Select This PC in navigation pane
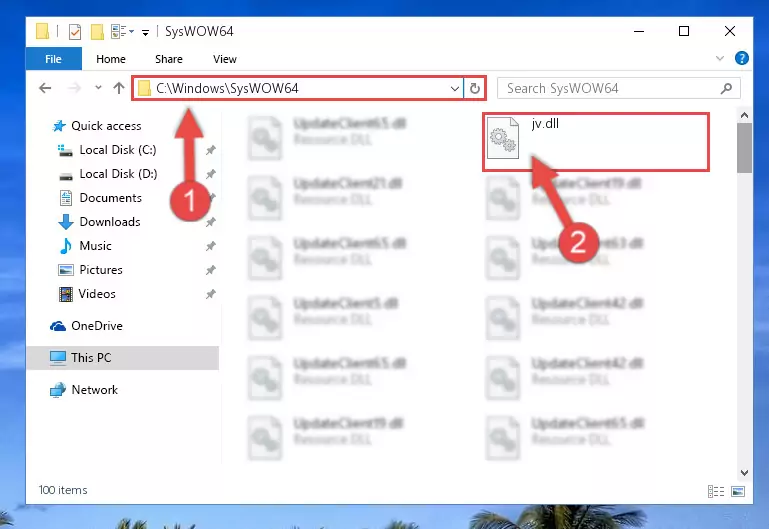Screen dimensions: 769x529 [123, 358]
